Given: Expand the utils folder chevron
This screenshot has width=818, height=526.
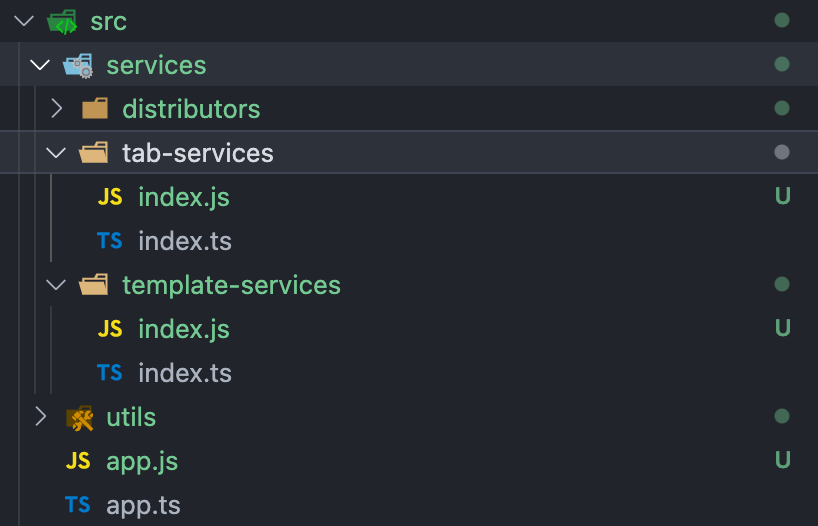Looking at the screenshot, I should coord(40,417).
